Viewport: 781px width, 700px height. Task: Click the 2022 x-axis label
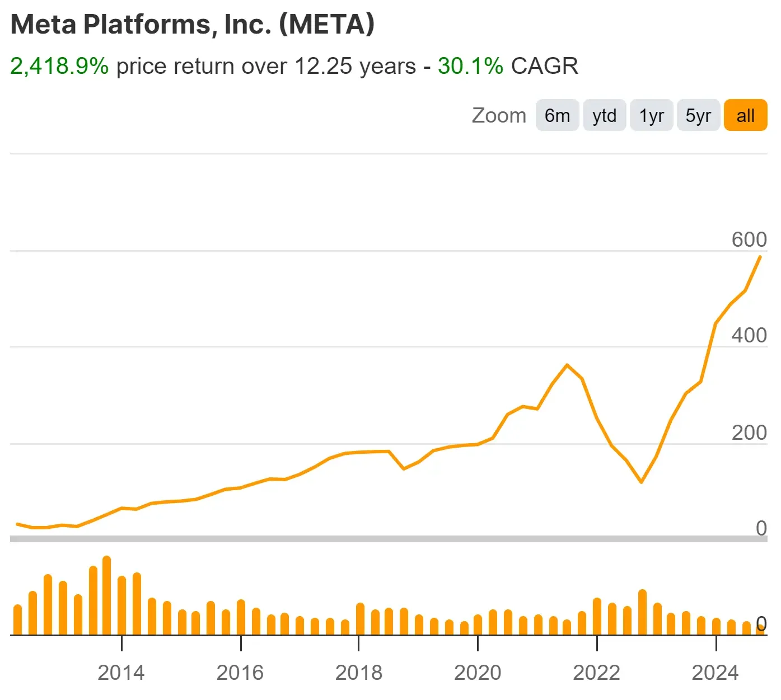coord(596,672)
